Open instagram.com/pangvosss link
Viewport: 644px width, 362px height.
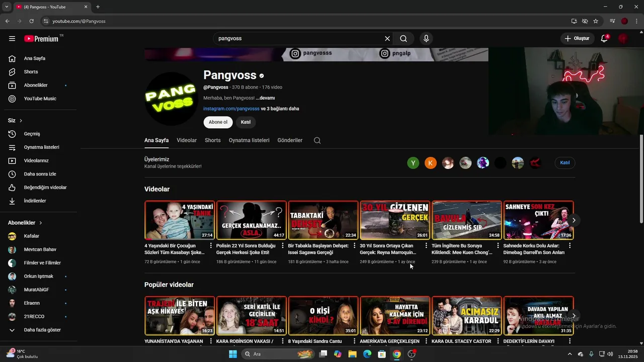coord(231,109)
